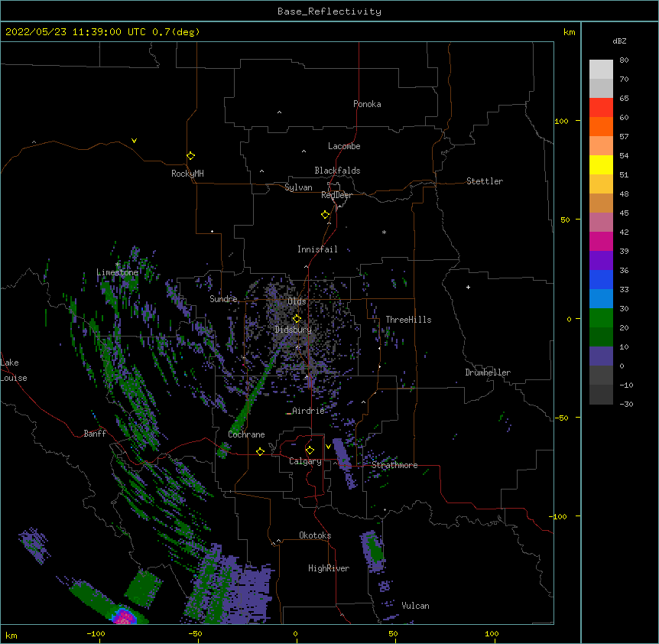The width and height of the screenshot is (659, 644).
Task: Click the Sylvan label
Action: 298,187
